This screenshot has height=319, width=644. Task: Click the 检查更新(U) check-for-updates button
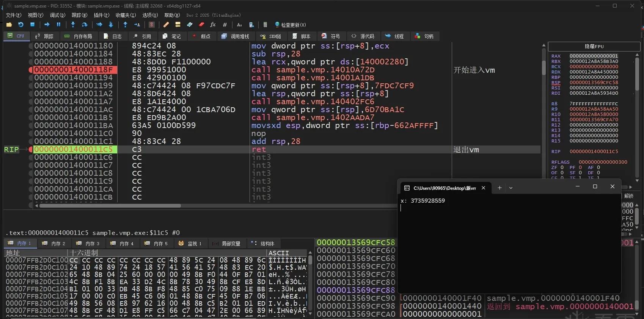pos(291,25)
